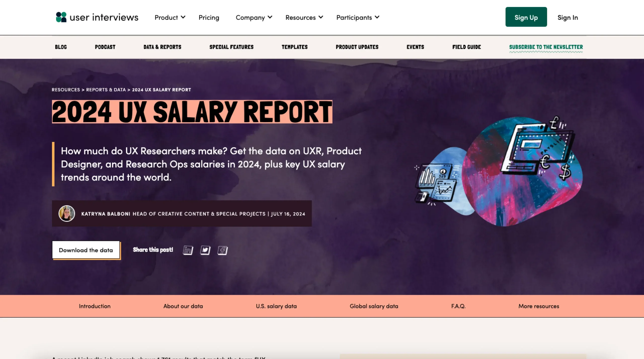The height and width of the screenshot is (359, 644).
Task: Click the 2024 UX Salary Report headline
Action: [192, 112]
